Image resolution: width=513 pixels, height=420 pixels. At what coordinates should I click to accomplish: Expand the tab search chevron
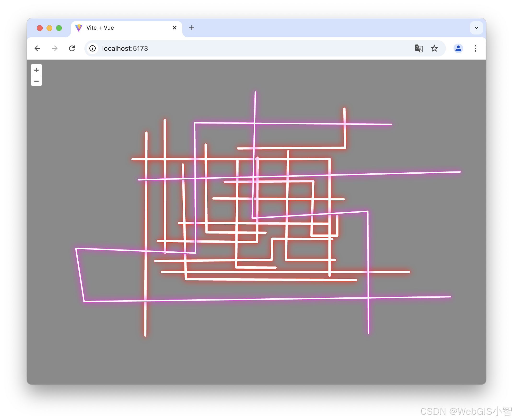point(476,28)
